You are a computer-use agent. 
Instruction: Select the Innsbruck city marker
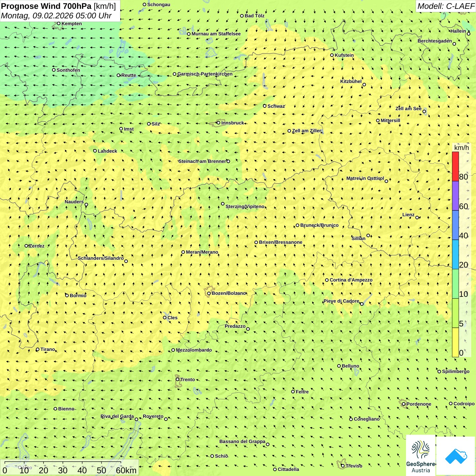pos(219,123)
